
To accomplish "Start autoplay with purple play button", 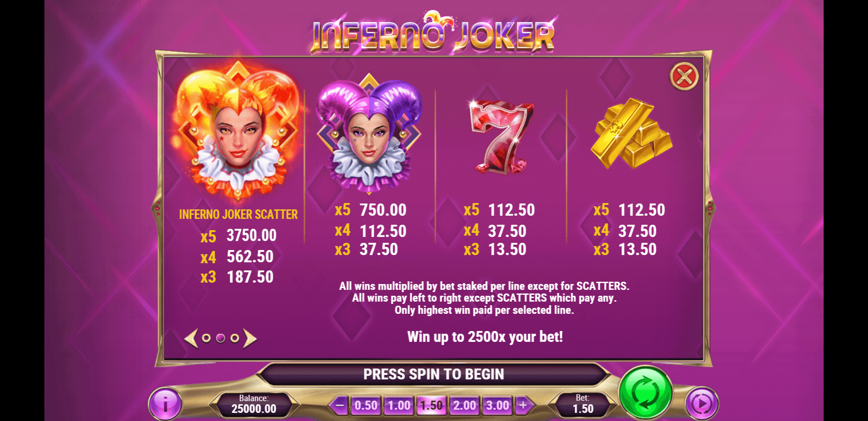I will [x=702, y=404].
